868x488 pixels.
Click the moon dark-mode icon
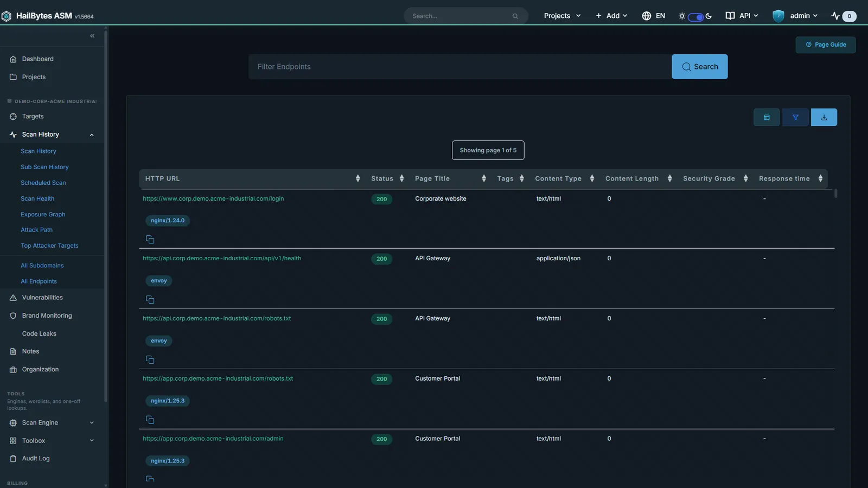pyautogui.click(x=709, y=16)
